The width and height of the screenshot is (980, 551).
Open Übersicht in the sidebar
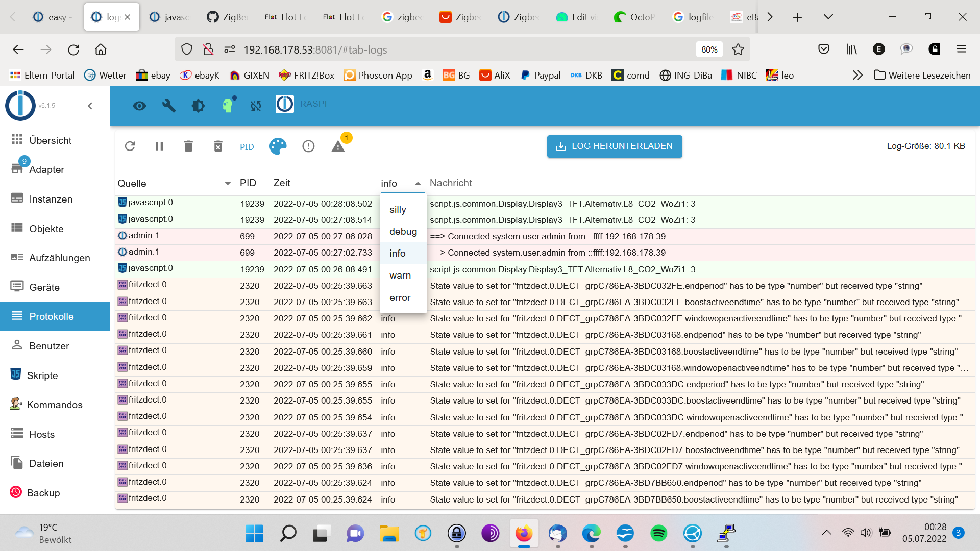pos(55,140)
